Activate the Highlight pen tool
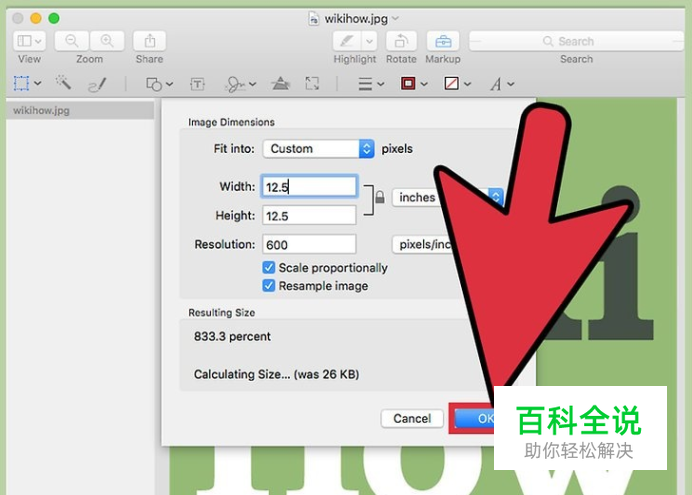 tap(347, 41)
